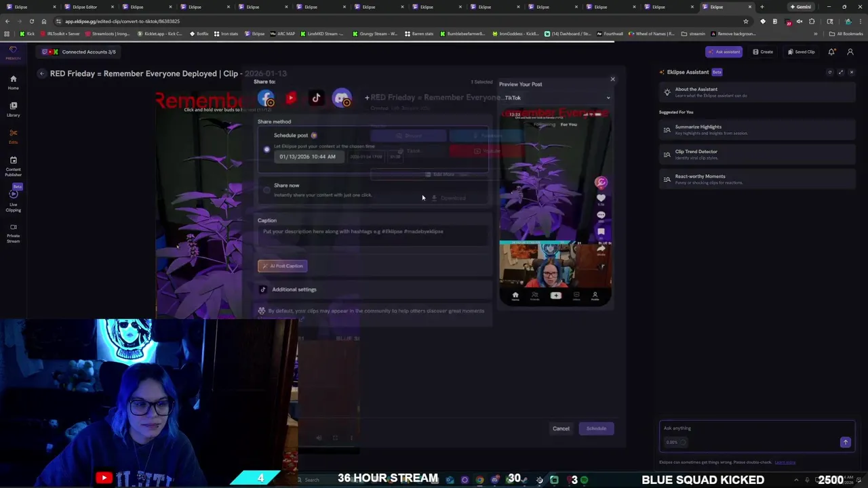This screenshot has height=488, width=868.
Task: Open notifications bell
Action: coord(831,52)
